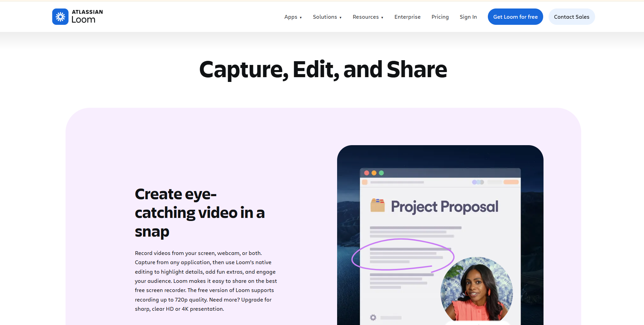
Task: Click the gear icon in the illustration
Action: pyautogui.click(x=373, y=318)
